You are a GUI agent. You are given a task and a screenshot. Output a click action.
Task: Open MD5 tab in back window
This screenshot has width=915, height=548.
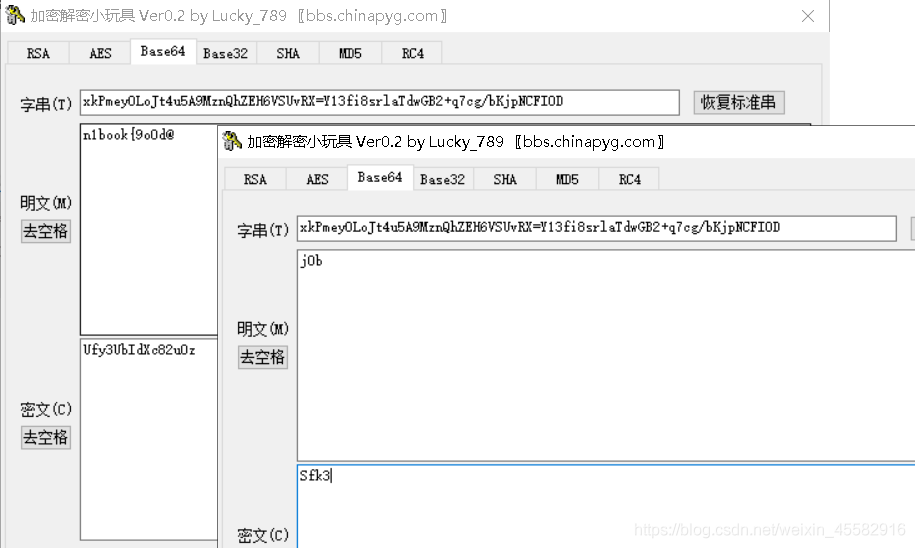tap(350, 53)
